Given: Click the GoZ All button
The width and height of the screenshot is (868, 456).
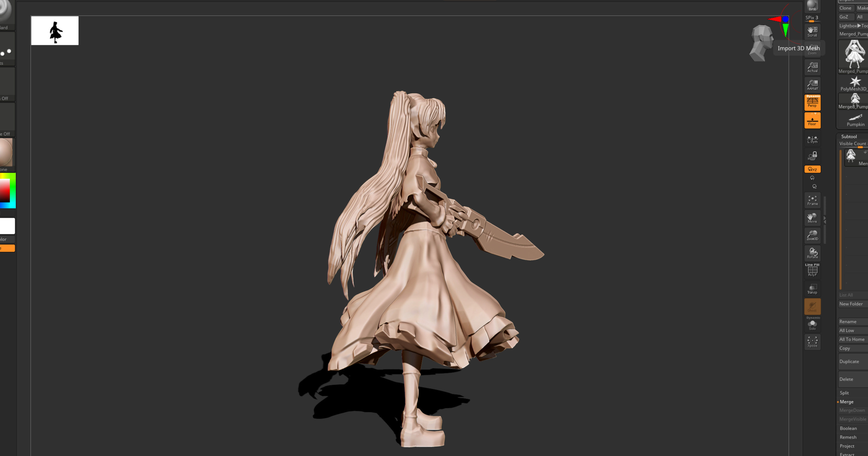Looking at the screenshot, I should [862, 17].
